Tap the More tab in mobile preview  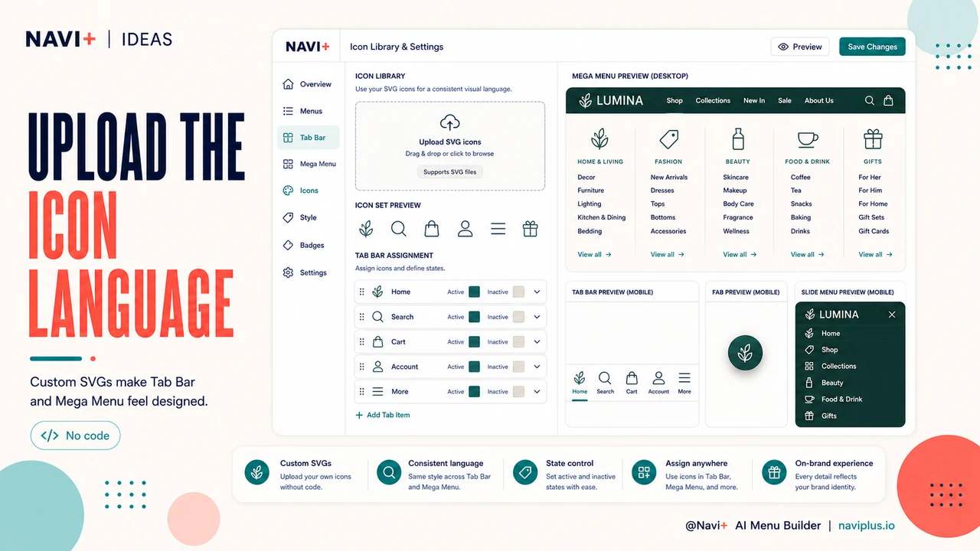click(684, 383)
